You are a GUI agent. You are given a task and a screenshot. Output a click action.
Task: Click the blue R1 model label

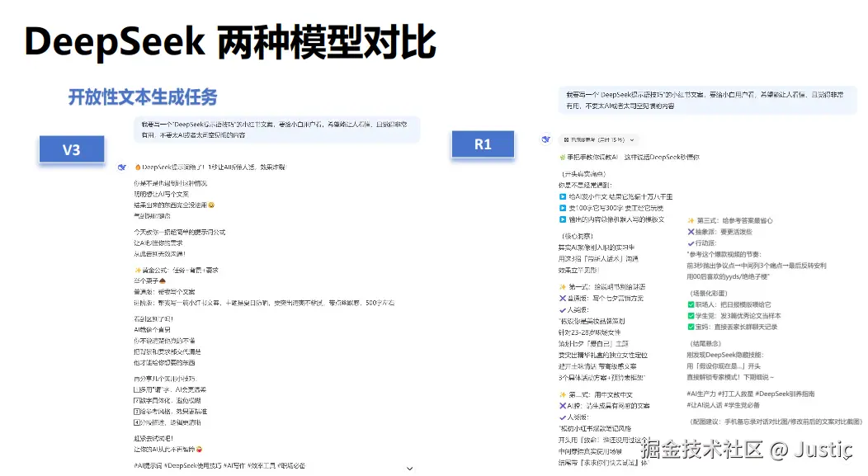pos(483,144)
